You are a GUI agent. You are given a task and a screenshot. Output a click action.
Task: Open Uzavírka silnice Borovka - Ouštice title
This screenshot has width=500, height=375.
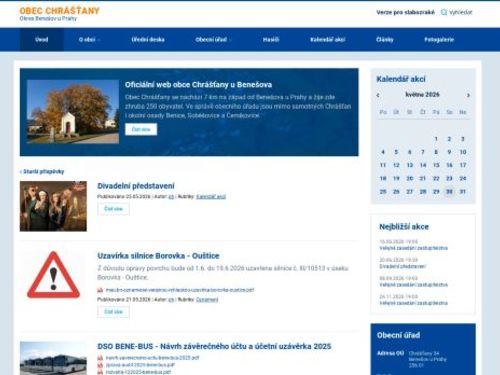pyautogui.click(x=158, y=256)
